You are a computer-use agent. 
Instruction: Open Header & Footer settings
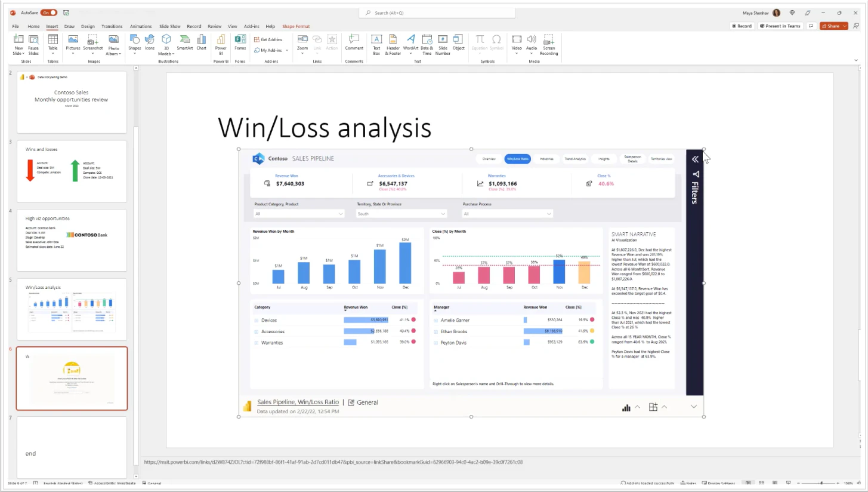(x=393, y=44)
